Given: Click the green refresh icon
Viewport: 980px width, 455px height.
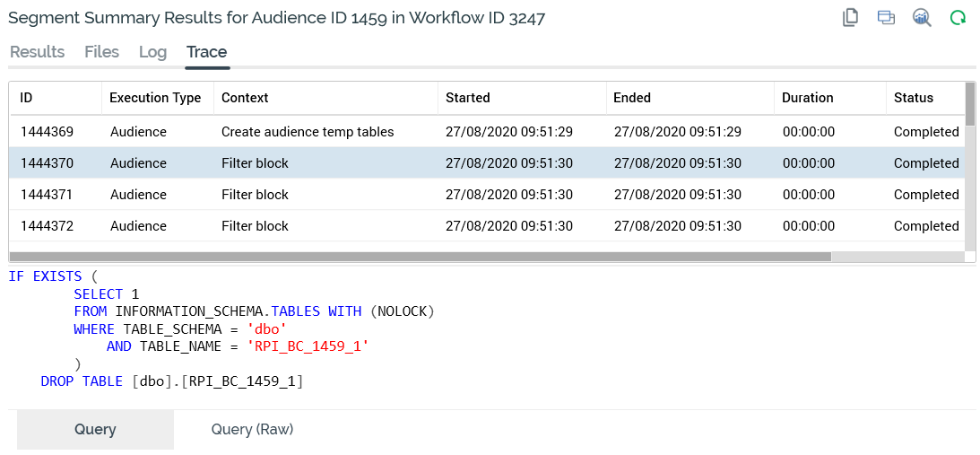Looking at the screenshot, I should (x=958, y=18).
